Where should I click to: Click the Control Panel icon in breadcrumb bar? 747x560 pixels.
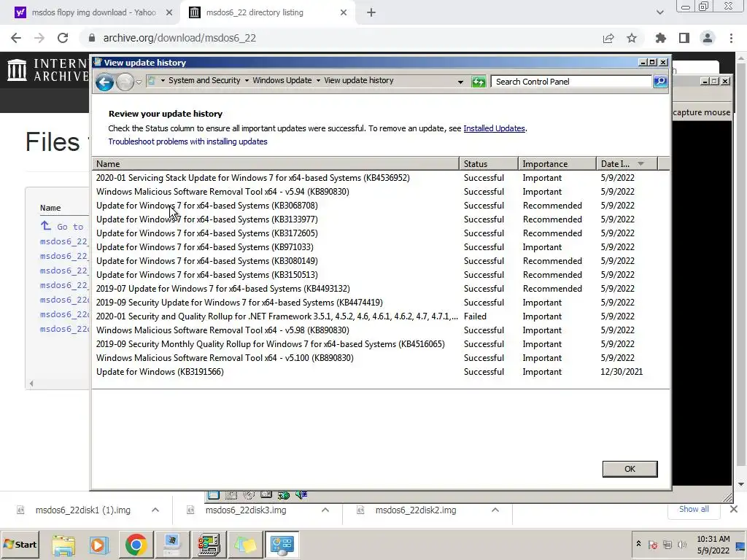(152, 80)
